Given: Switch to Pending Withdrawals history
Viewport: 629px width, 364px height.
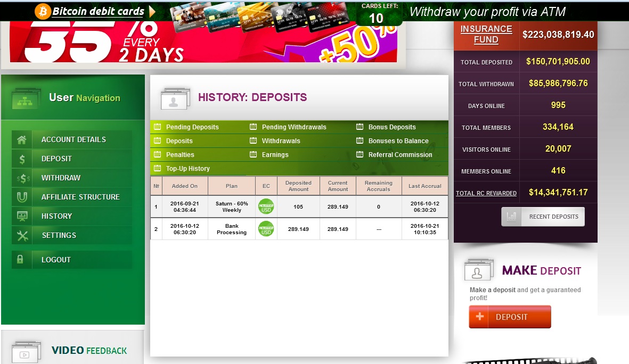Looking at the screenshot, I should point(293,127).
